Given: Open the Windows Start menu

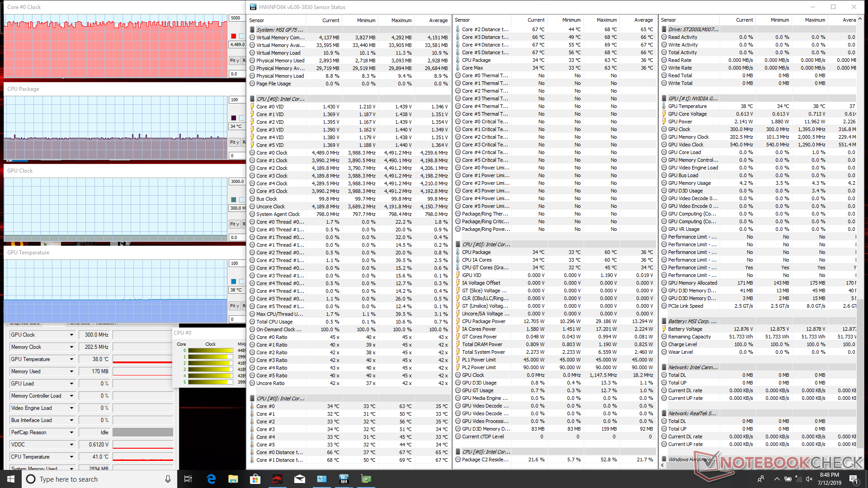Looking at the screenshot, I should pyautogui.click(x=11, y=479).
